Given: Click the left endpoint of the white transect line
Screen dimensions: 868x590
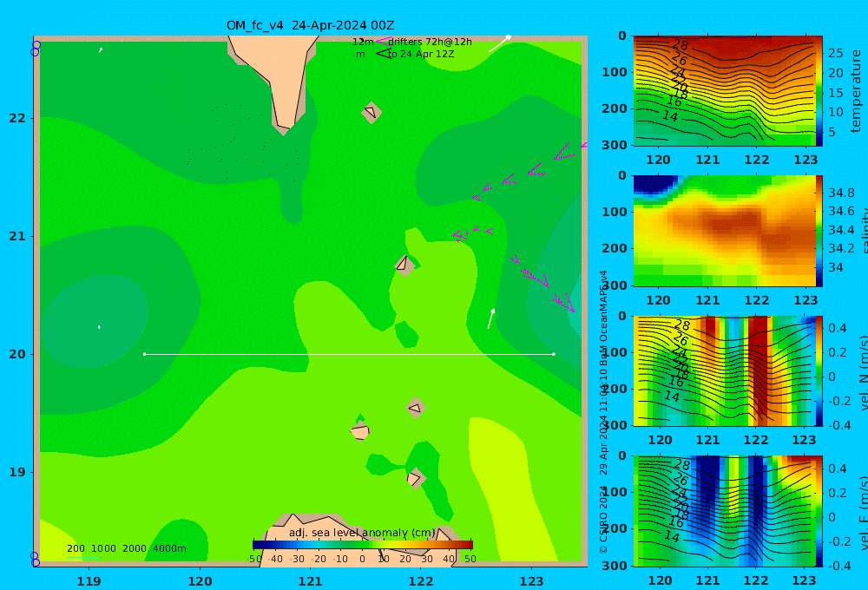Looking at the screenshot, I should coord(144,354).
